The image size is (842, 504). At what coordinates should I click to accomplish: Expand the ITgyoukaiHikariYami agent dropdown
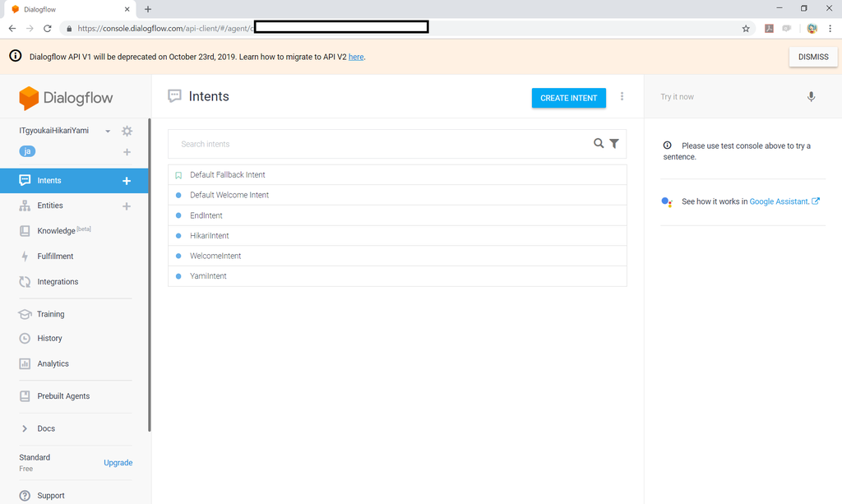pos(108,131)
